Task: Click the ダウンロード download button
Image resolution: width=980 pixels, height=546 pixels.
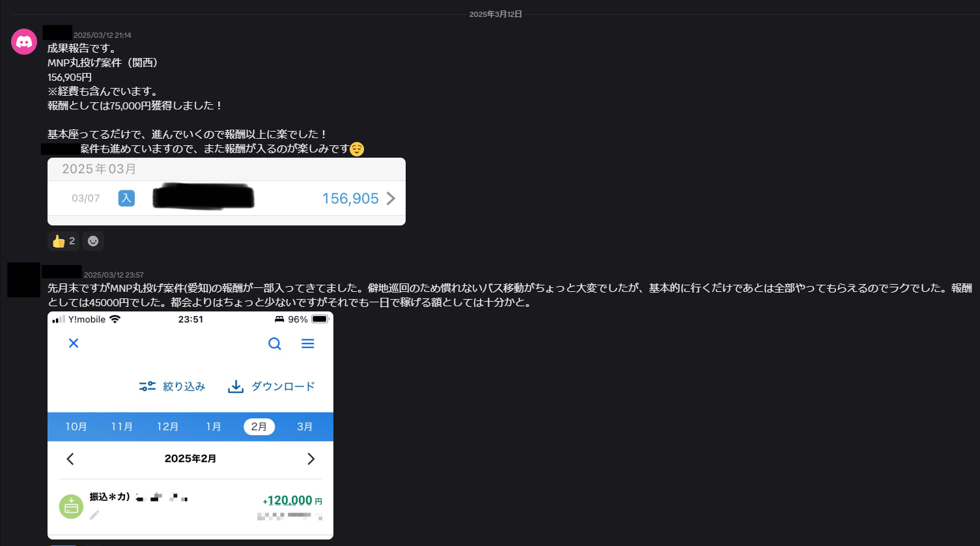Action: point(271,386)
